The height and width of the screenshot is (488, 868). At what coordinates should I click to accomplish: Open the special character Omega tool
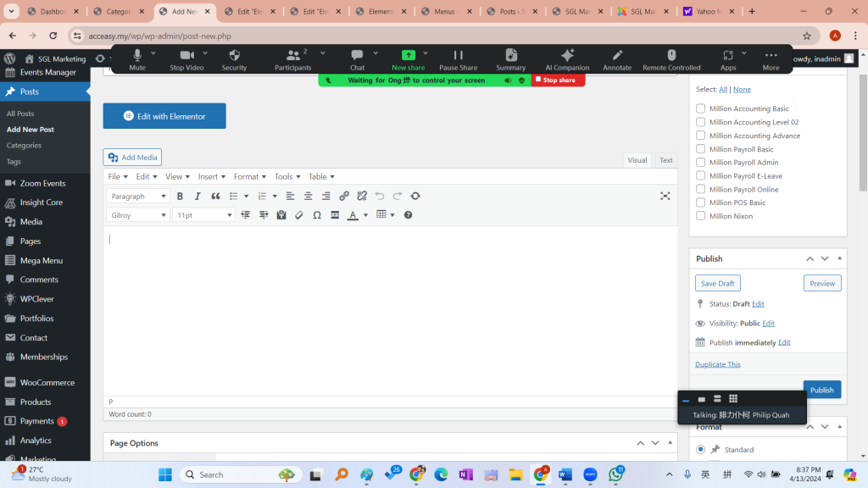pyautogui.click(x=317, y=215)
